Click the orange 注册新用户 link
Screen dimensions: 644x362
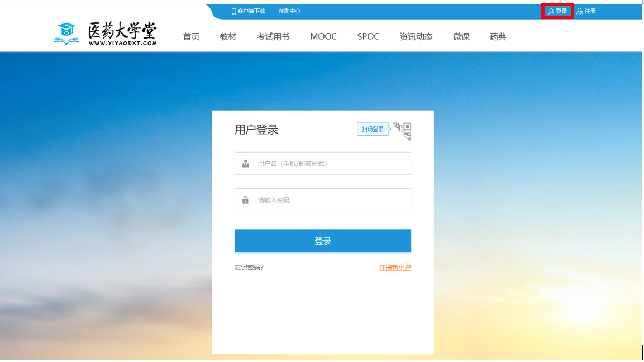click(395, 268)
